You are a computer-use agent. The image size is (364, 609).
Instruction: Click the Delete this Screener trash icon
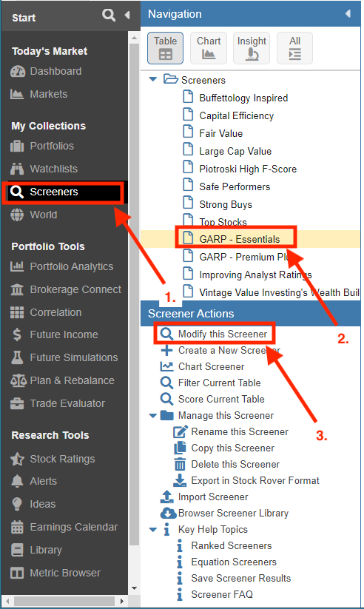[180, 464]
